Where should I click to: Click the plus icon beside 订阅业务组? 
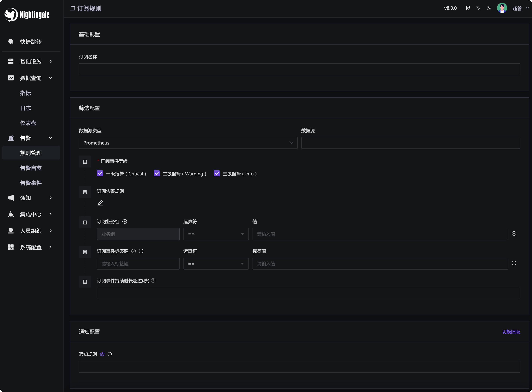click(124, 221)
